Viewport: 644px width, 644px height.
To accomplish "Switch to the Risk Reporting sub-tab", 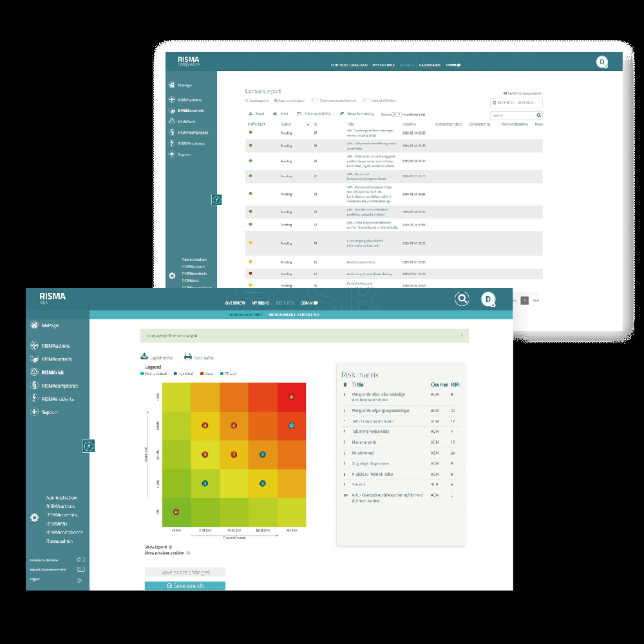I will tap(245, 315).
